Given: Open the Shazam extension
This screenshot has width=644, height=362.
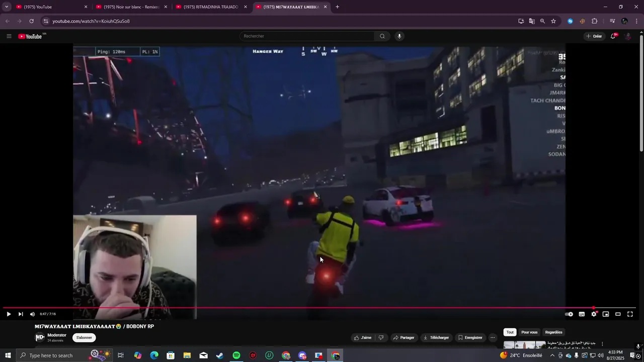Looking at the screenshot, I should tap(570, 21).
